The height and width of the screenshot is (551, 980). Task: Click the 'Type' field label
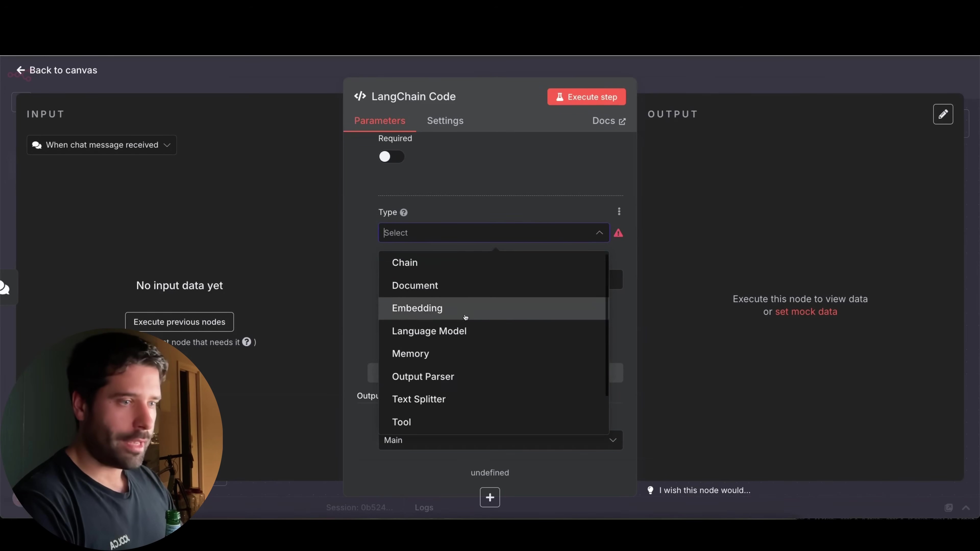(x=387, y=212)
